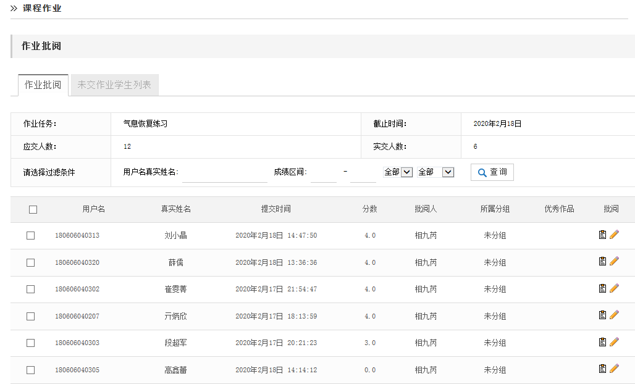This screenshot has height=384, width=635.
Task: Open the clipboard view icon for user 180606040313
Action: (x=602, y=235)
